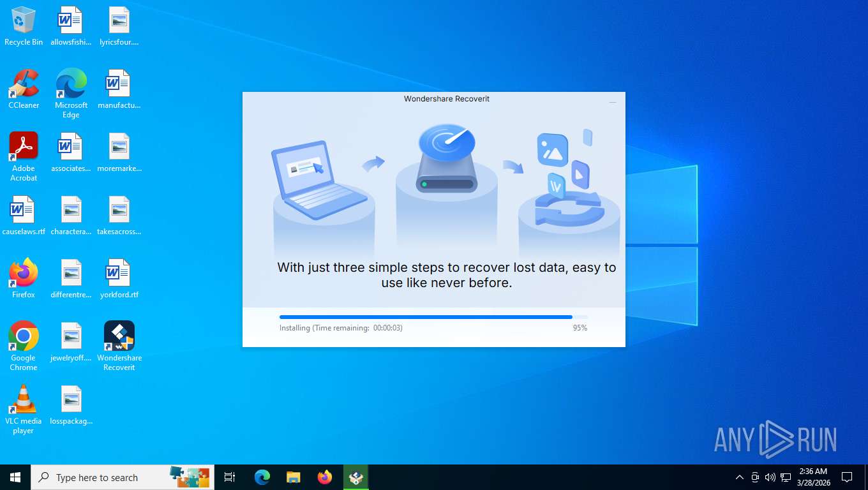Select the differentre... image file icon
Viewport: 868px width, 490px height.
tap(71, 279)
